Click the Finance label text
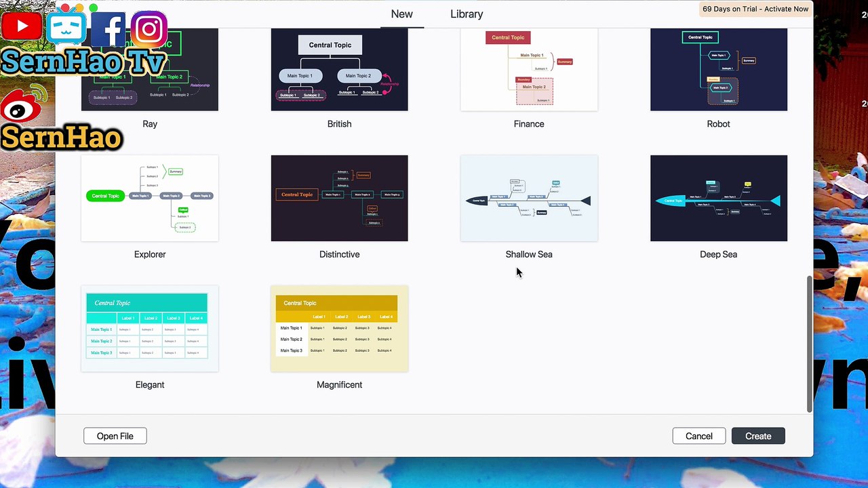 coord(529,124)
